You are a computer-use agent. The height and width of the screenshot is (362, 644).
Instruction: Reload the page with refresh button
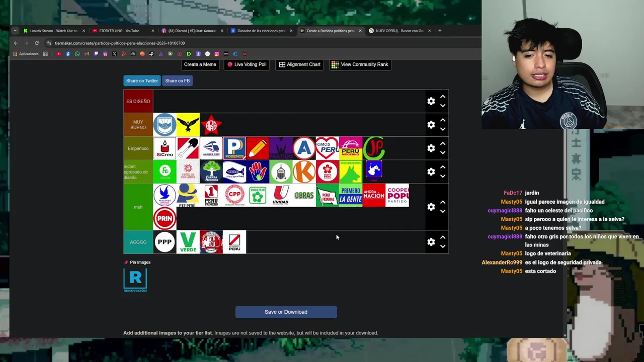[37, 43]
